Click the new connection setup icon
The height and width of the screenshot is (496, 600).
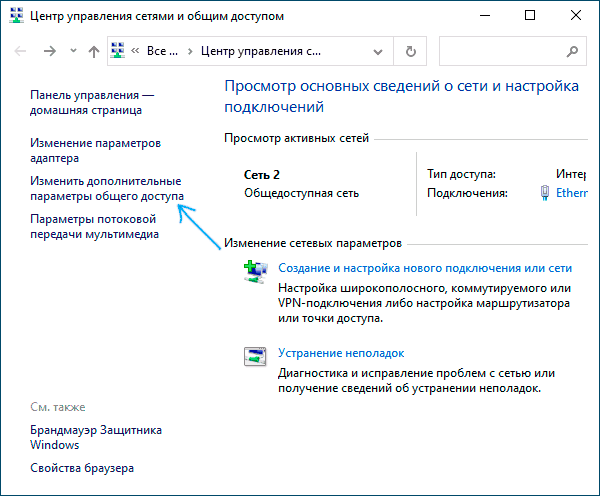[x=255, y=272]
